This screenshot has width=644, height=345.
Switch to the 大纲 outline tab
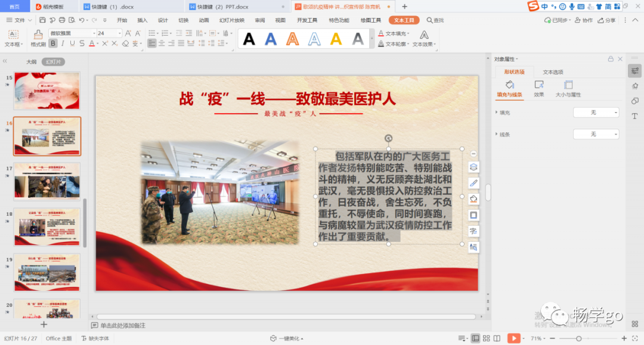coord(31,62)
